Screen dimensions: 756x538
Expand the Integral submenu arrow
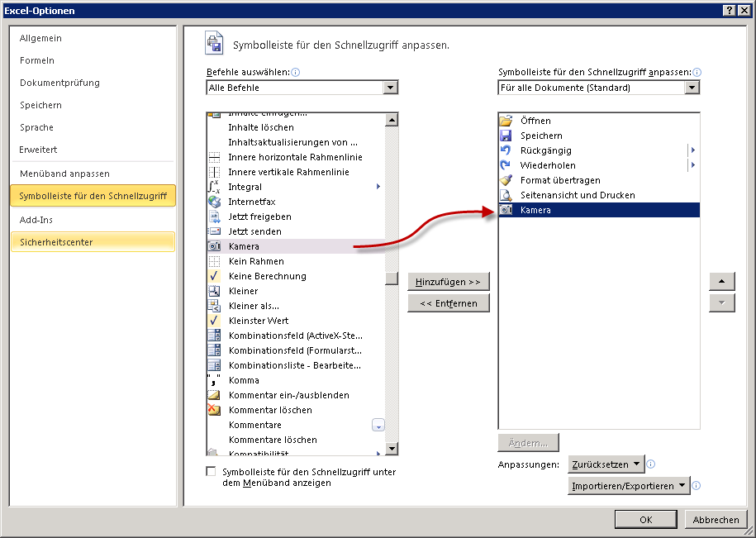[378, 187]
